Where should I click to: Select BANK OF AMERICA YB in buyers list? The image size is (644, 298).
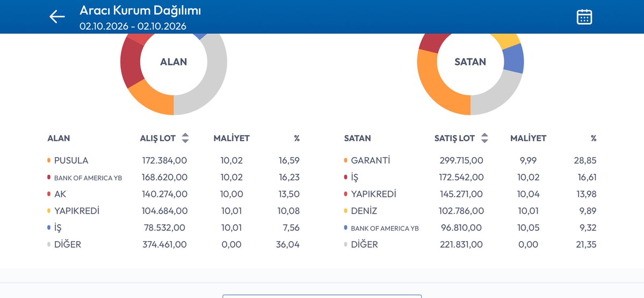point(173,178)
